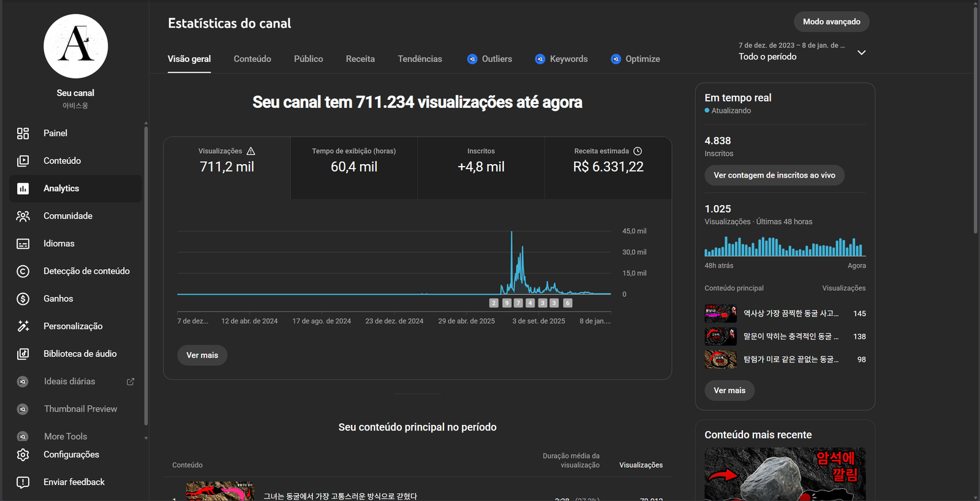Switch to the Conteúdo tab in analytics
This screenshot has width=980, height=501.
[x=252, y=59]
